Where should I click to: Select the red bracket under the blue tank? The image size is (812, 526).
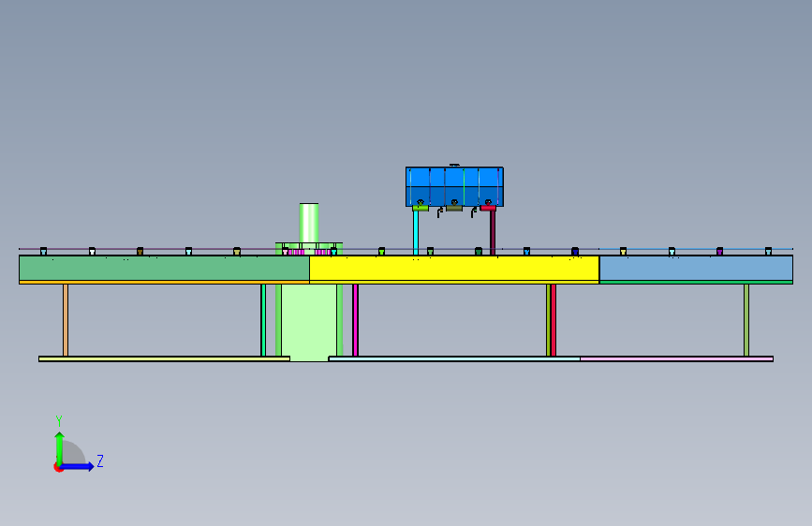488,208
